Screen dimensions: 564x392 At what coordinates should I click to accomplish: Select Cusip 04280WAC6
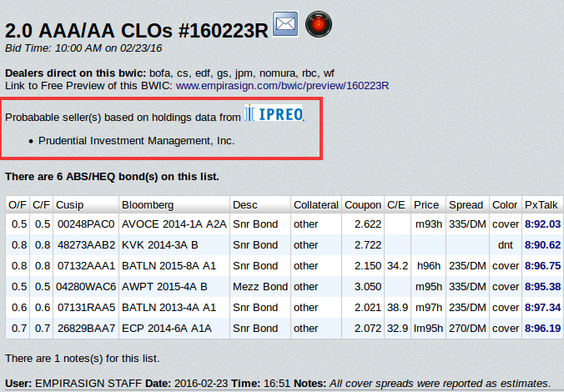pos(86,287)
